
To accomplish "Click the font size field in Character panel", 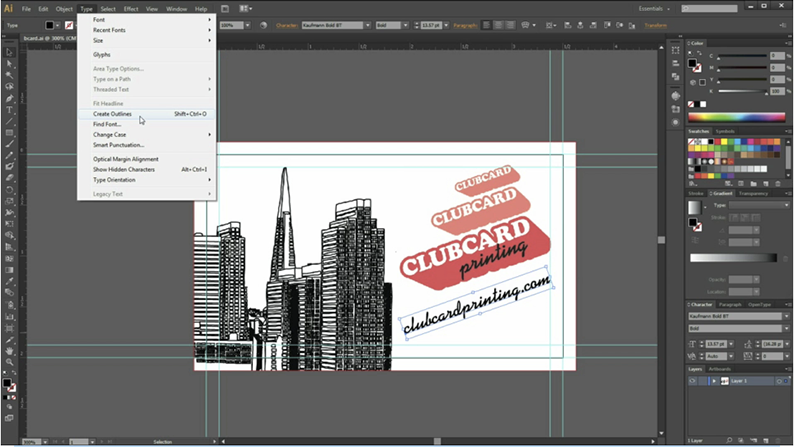I will click(714, 344).
